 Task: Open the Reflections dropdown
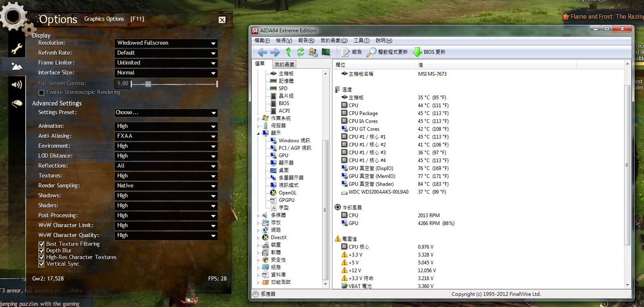(166, 166)
